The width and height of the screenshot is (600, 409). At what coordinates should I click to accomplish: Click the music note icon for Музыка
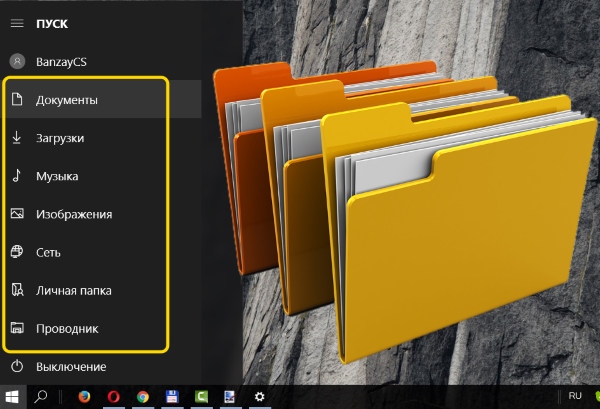tap(16, 176)
